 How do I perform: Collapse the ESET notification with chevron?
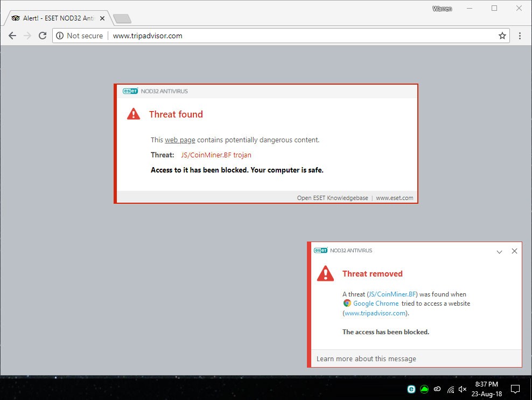click(x=499, y=252)
